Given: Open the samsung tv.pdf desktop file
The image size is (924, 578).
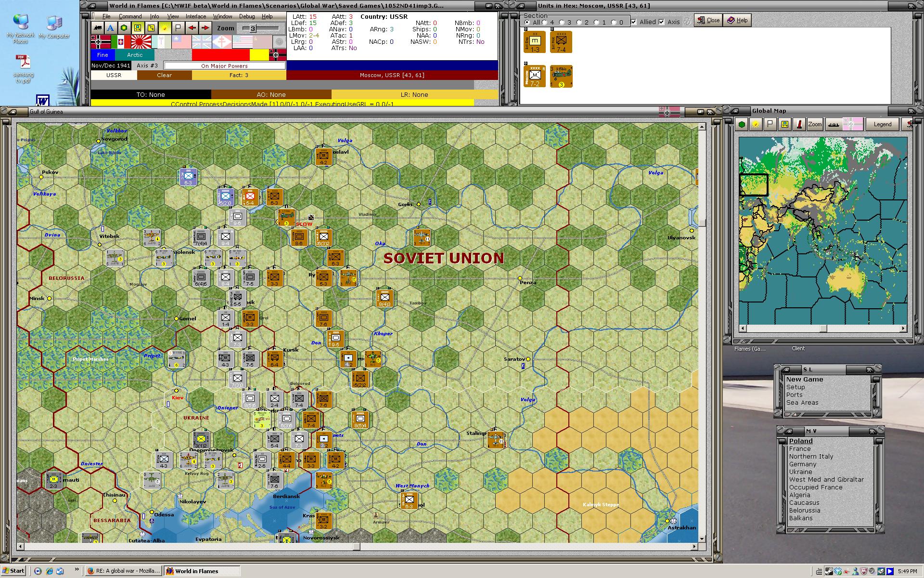Looking at the screenshot, I should click(x=23, y=68).
